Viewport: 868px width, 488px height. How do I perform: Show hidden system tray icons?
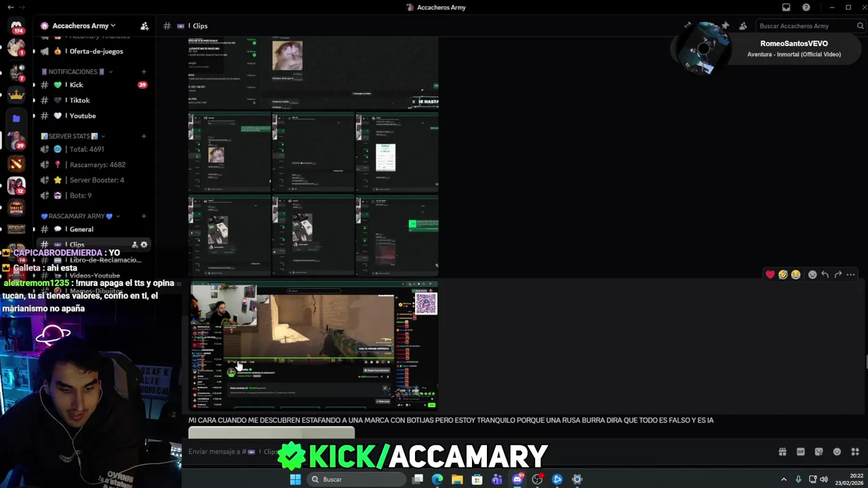[785, 479]
